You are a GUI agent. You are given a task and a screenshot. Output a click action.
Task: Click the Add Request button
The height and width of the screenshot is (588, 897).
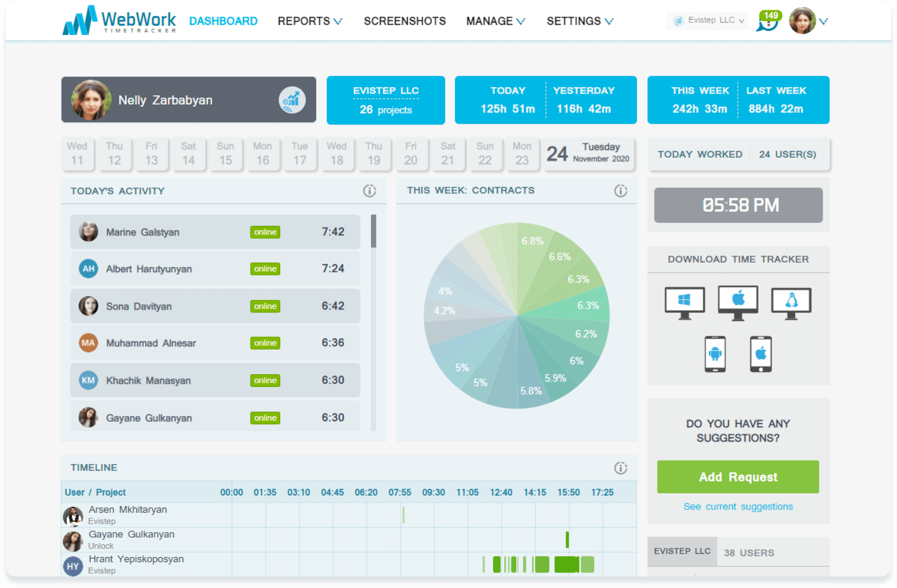click(738, 477)
